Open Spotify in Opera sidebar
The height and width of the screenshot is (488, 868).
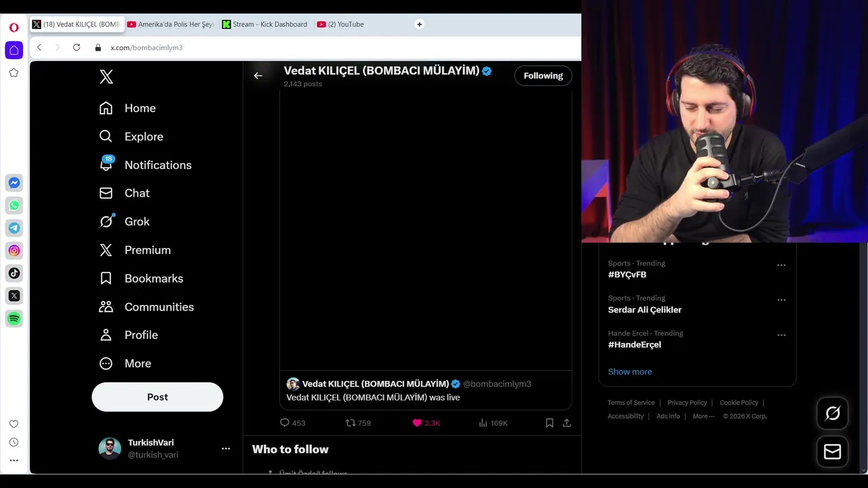point(14,319)
